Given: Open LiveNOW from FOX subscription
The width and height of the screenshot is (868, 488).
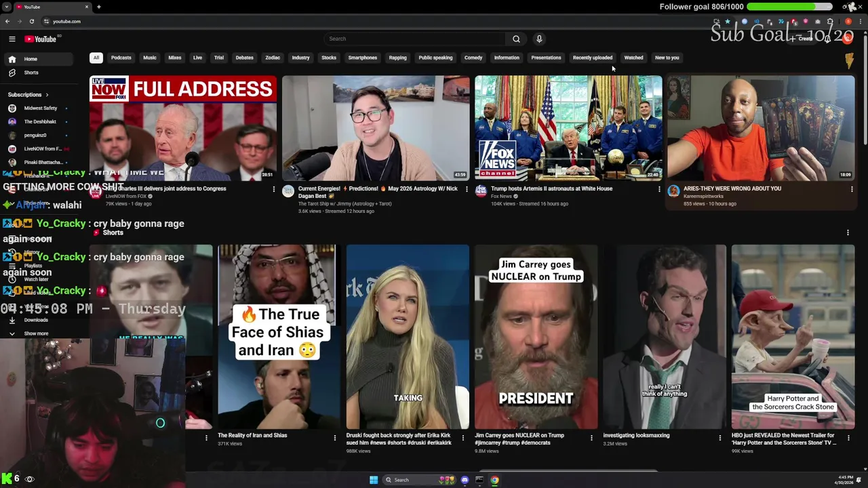Looking at the screenshot, I should (x=39, y=148).
